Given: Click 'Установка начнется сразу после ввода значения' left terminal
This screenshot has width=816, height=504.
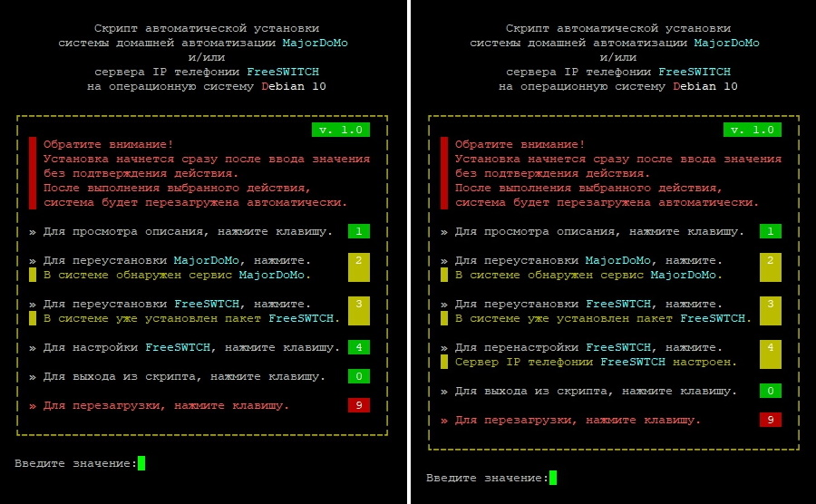Looking at the screenshot, I should (x=207, y=159).
